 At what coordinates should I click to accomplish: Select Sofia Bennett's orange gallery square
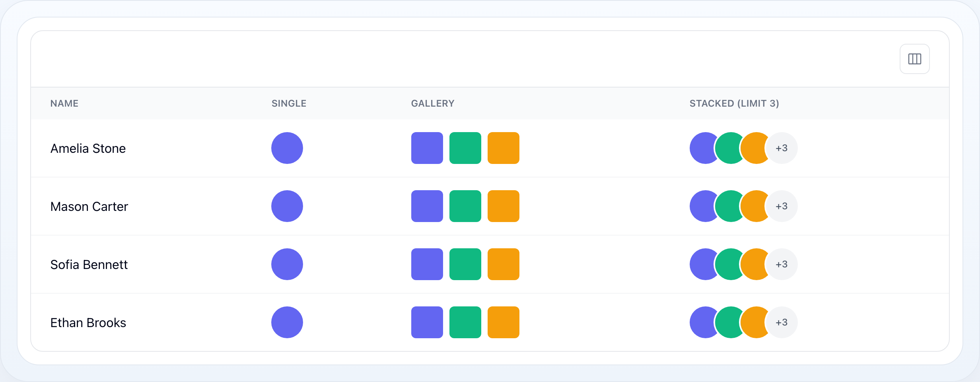coord(504,264)
